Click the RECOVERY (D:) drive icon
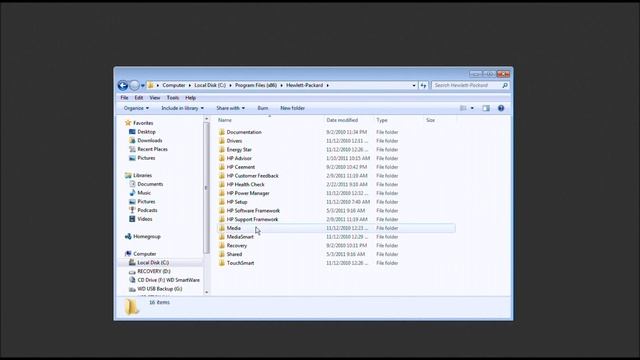This screenshot has height=360, width=640. pos(132,271)
